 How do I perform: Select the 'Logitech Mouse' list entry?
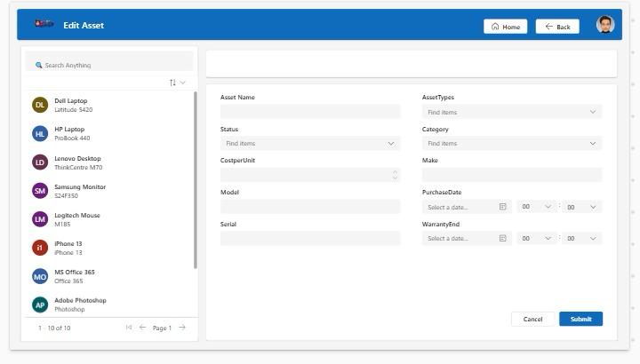click(109, 219)
